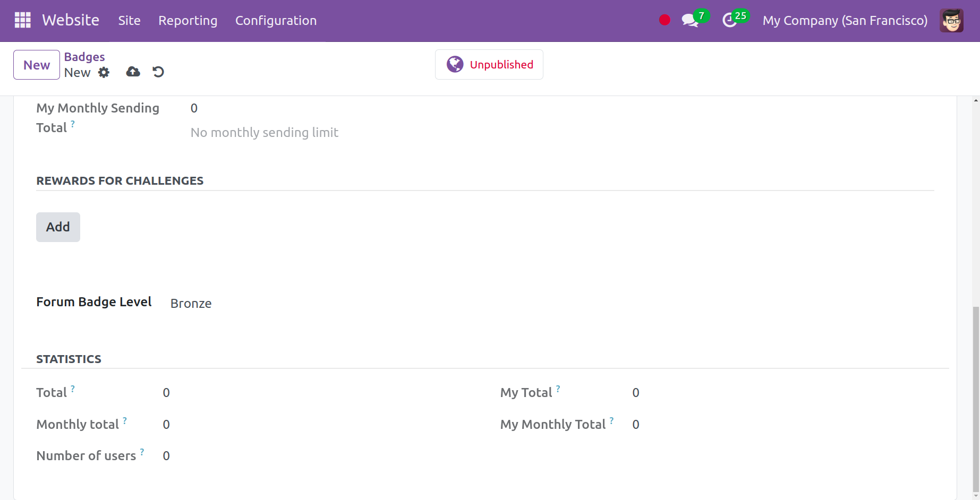The image size is (980, 500).
Task: Open the company switcher My Company
Action: click(845, 21)
